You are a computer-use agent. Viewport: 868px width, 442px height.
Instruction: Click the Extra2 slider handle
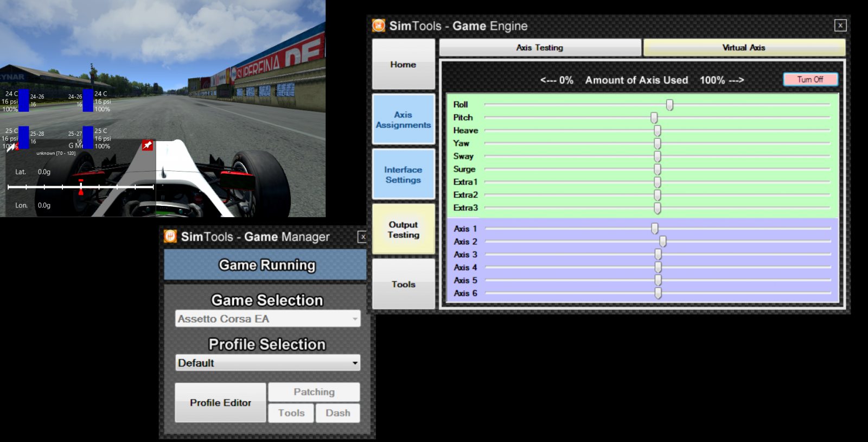[x=657, y=195]
